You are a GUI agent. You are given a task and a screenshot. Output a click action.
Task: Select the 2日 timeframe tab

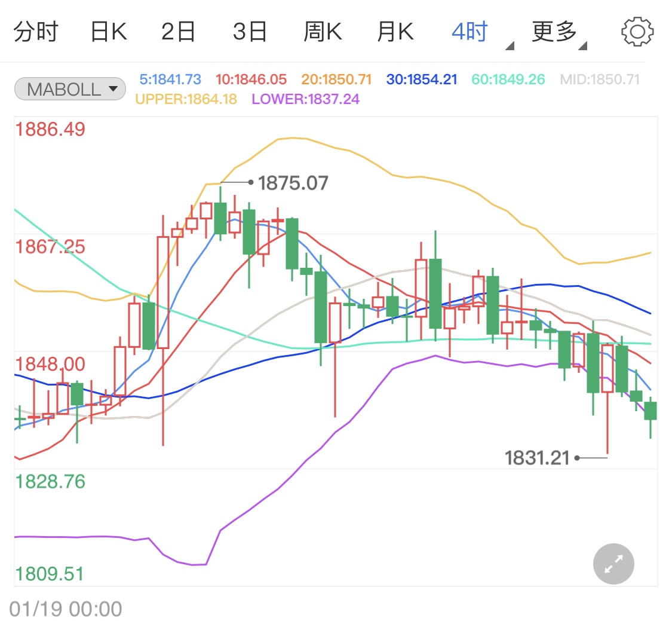(178, 32)
